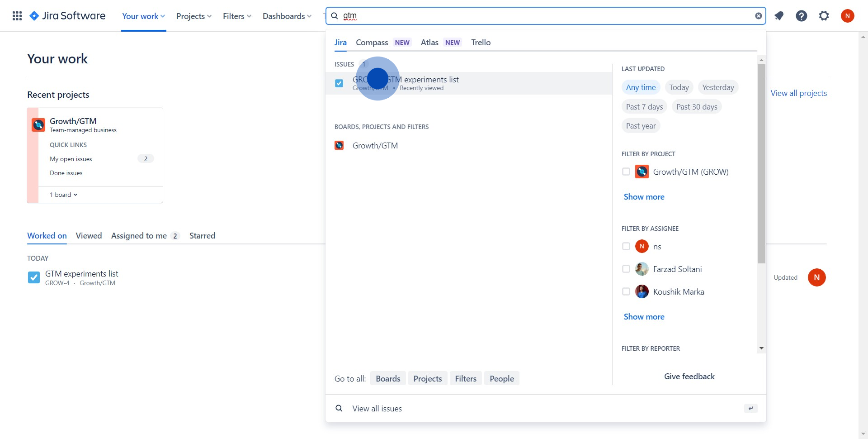Open notifications icon in top bar
The width and height of the screenshot is (868, 439).
[x=779, y=16]
